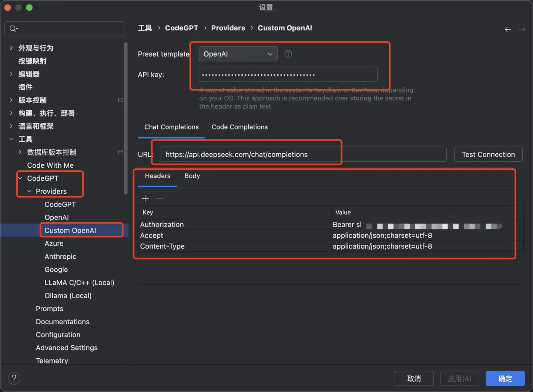This screenshot has width=533, height=392.
Task: Select the Body tab
Action: tap(192, 176)
